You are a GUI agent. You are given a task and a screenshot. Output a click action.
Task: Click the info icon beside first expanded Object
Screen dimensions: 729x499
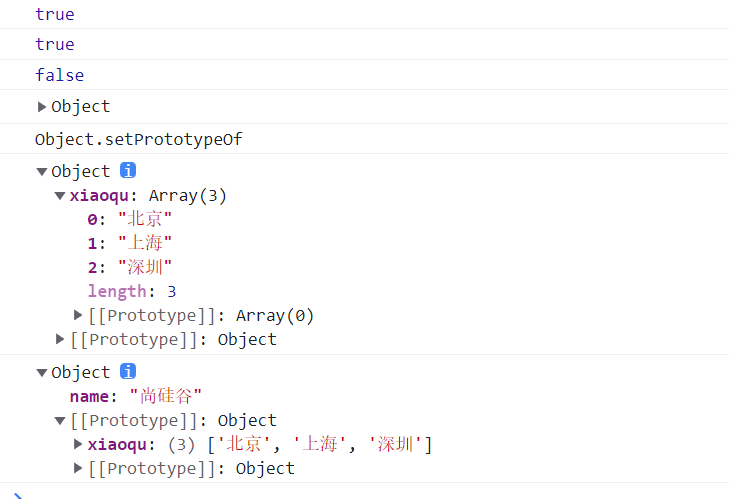128,171
